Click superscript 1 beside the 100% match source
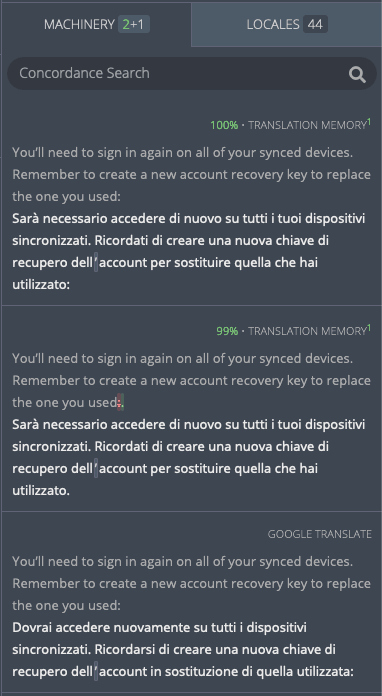This screenshot has width=382, height=696. [x=369, y=122]
